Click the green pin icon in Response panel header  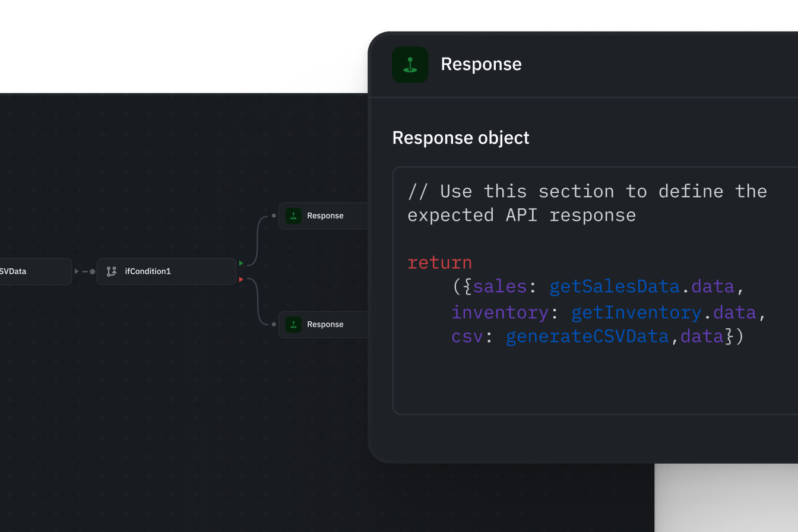(x=410, y=65)
